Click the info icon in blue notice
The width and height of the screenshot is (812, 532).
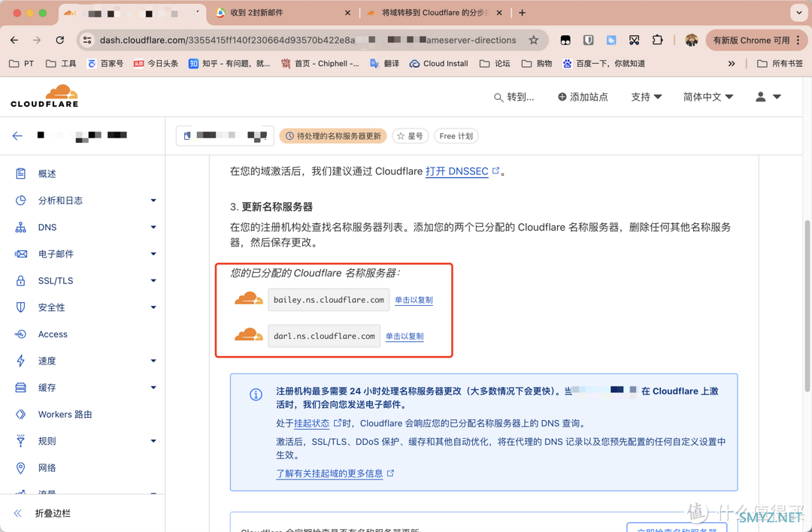pyautogui.click(x=256, y=394)
